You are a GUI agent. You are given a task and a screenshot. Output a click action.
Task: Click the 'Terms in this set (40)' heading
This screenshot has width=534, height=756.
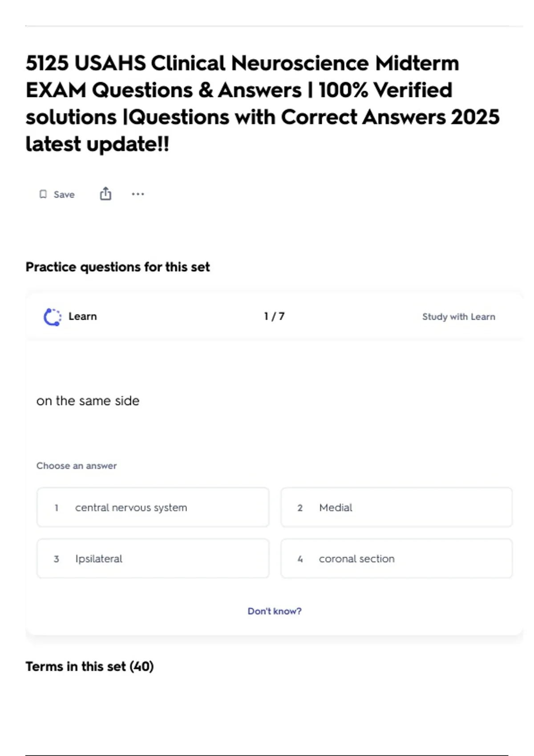point(89,666)
